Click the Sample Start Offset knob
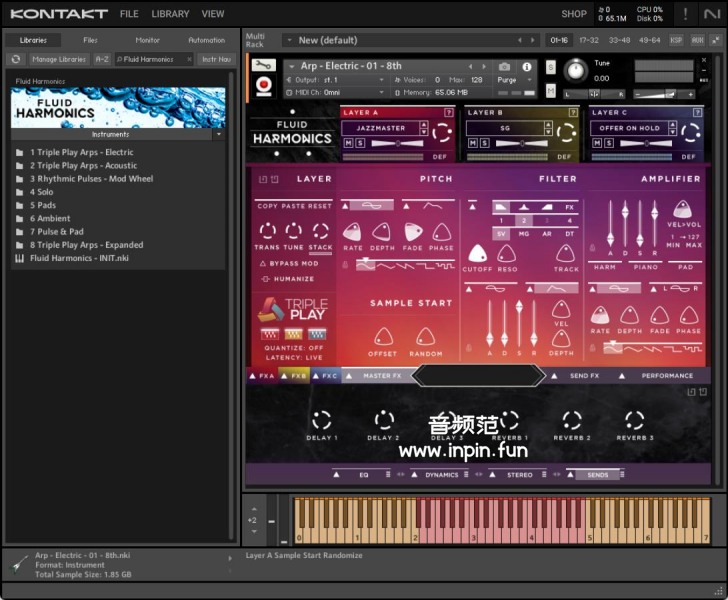The height and width of the screenshot is (600, 728). [383, 337]
